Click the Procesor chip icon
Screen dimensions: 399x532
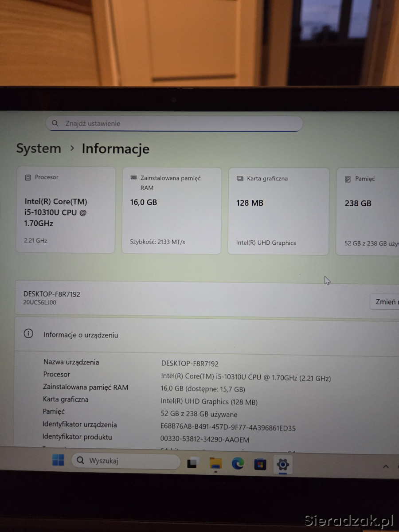tap(28, 177)
